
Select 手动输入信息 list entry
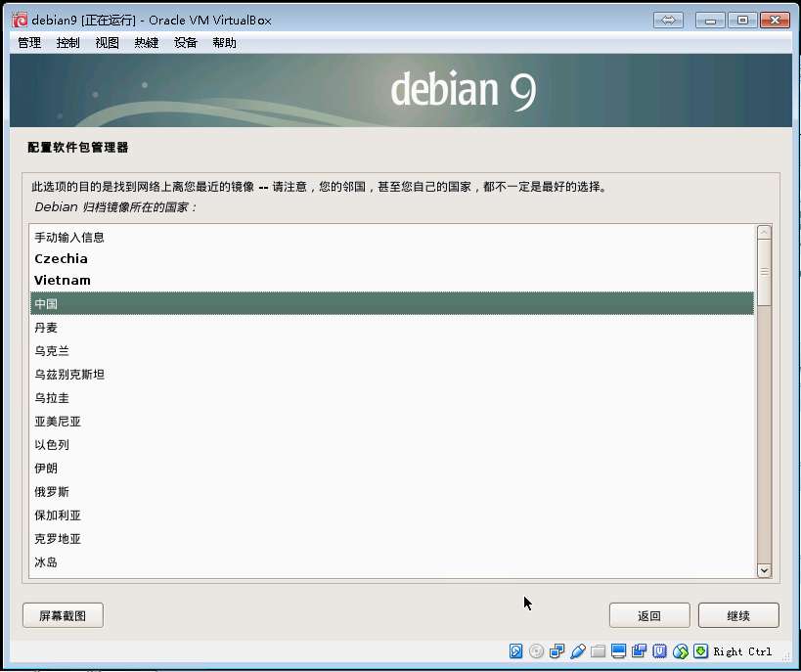(x=392, y=237)
